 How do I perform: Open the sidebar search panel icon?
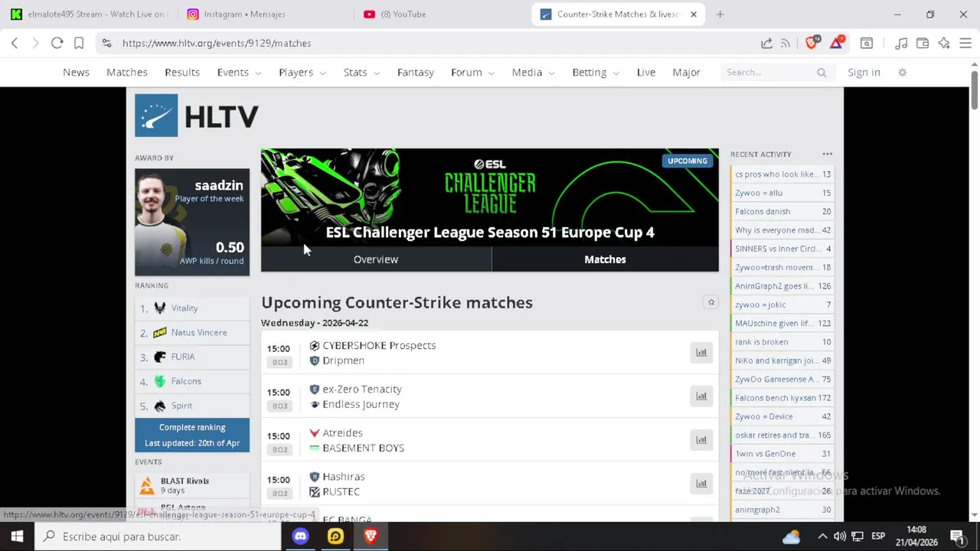(x=867, y=44)
